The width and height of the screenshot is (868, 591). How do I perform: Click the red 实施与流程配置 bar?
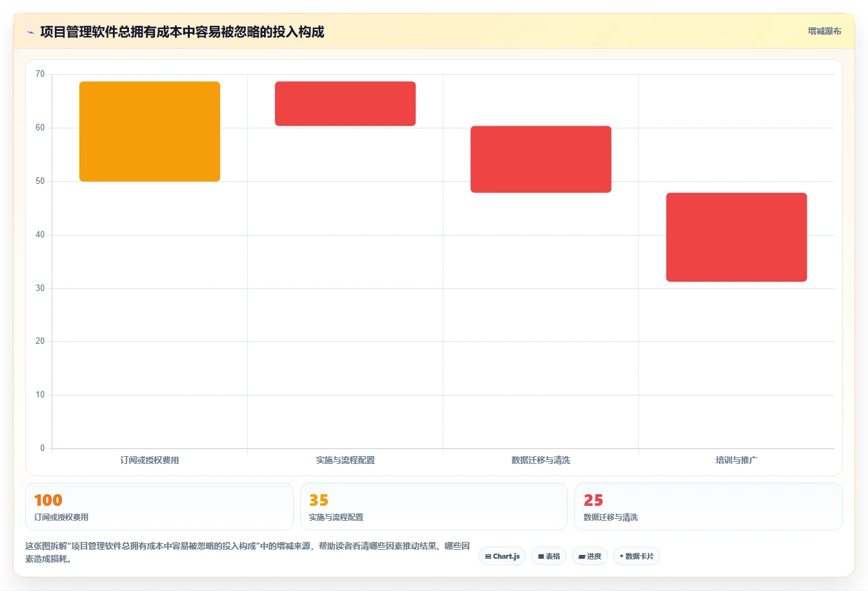(x=345, y=104)
